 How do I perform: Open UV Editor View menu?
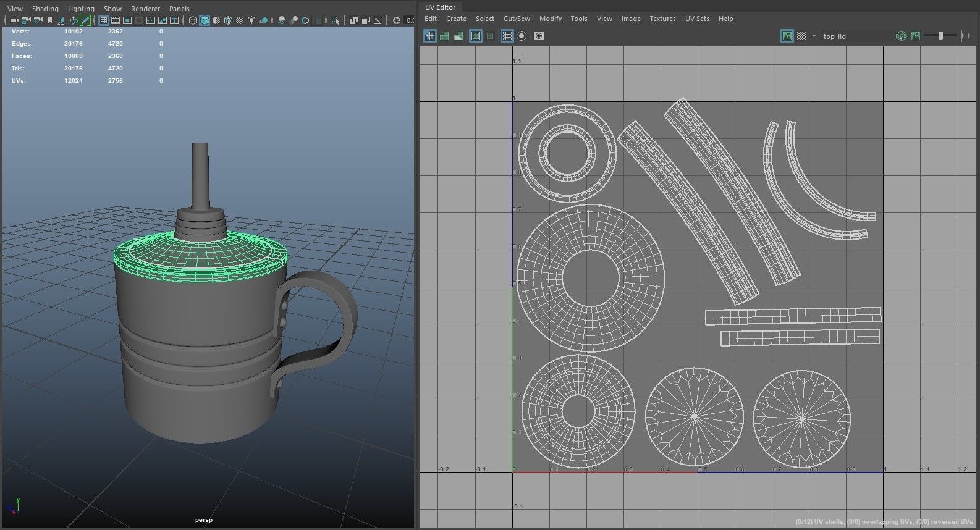(604, 19)
